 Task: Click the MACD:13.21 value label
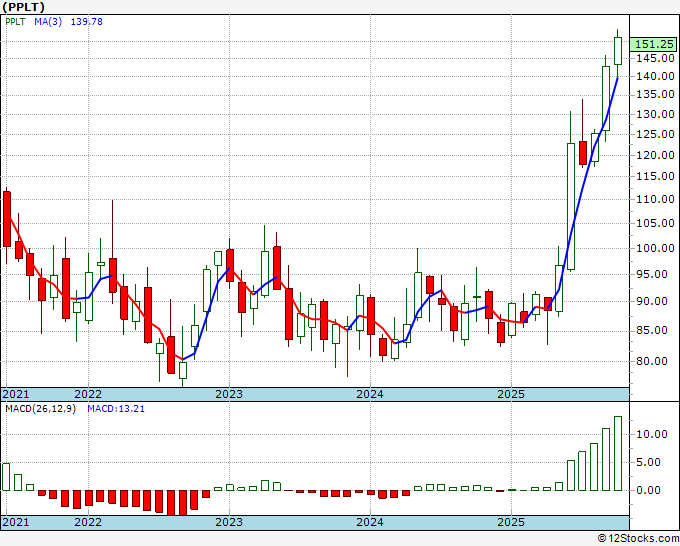116,409
